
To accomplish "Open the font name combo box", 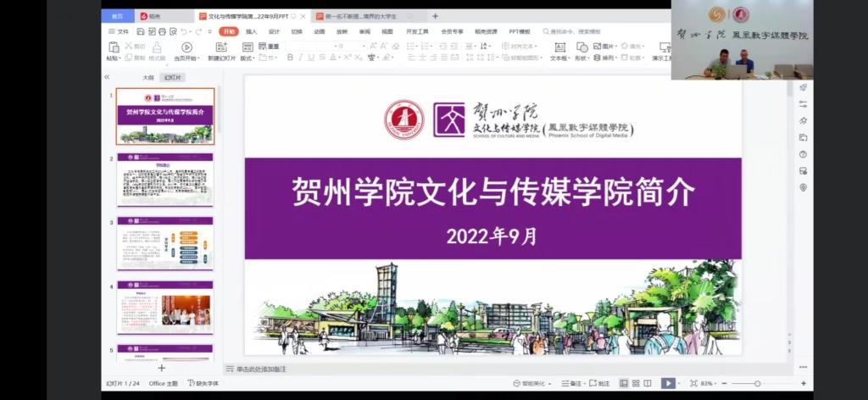I will [311, 47].
